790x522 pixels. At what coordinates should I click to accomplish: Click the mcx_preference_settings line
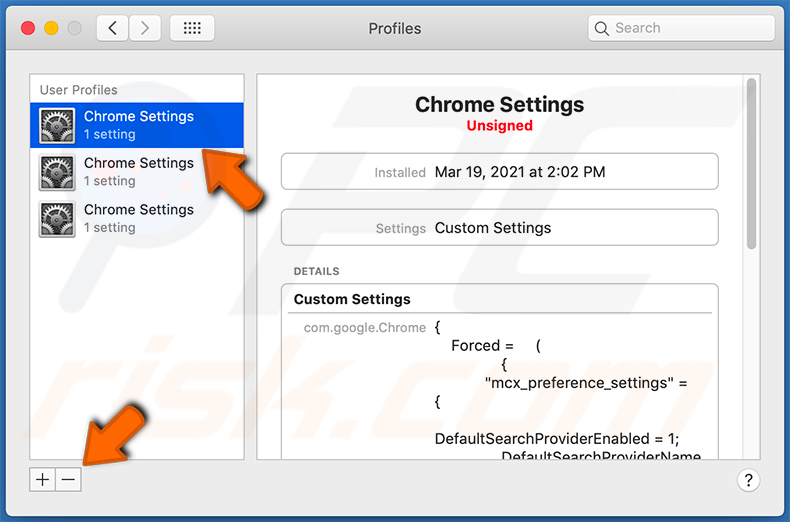tap(586, 383)
